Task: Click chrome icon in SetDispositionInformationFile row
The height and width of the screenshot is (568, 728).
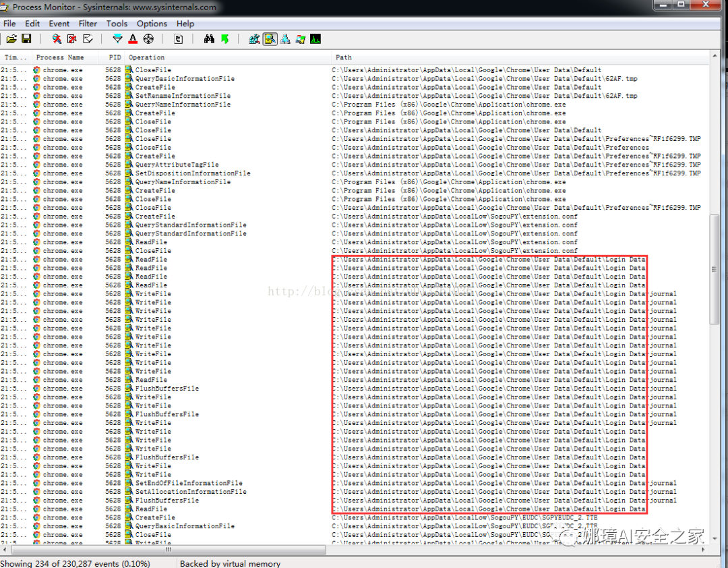Action: click(x=36, y=173)
